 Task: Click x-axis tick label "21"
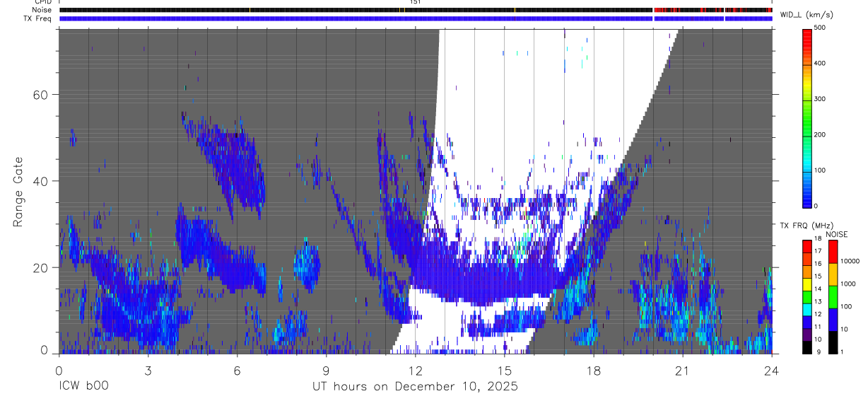coord(682,371)
